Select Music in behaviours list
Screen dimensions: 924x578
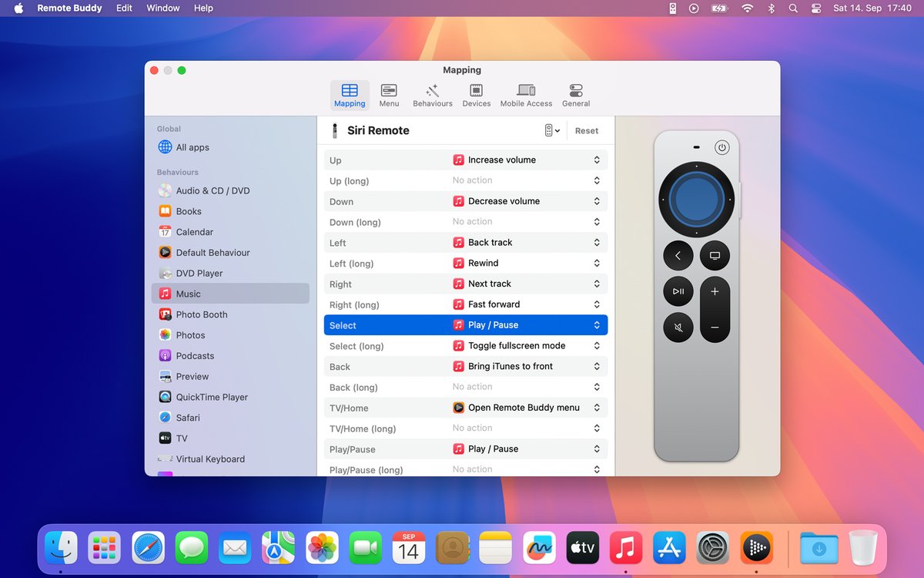[x=230, y=294]
